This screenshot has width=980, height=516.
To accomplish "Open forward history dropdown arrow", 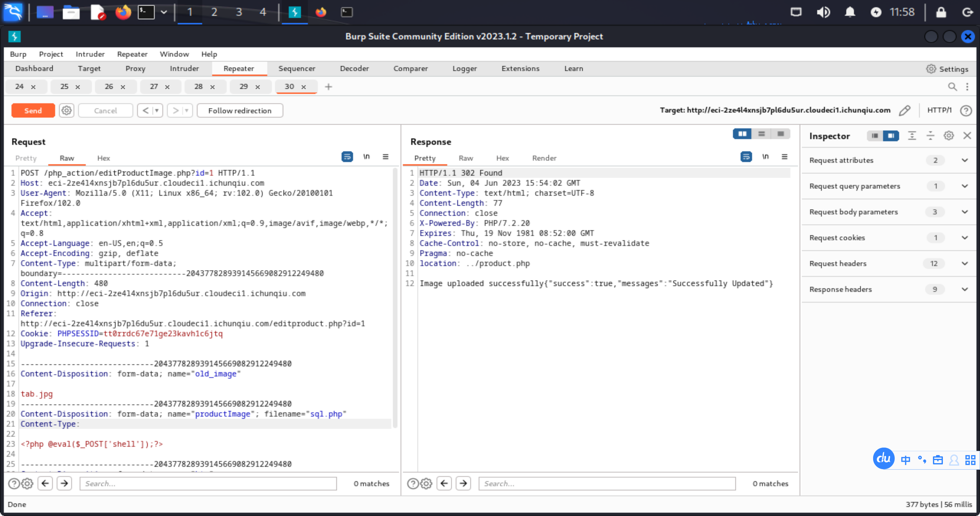I will pyautogui.click(x=186, y=110).
